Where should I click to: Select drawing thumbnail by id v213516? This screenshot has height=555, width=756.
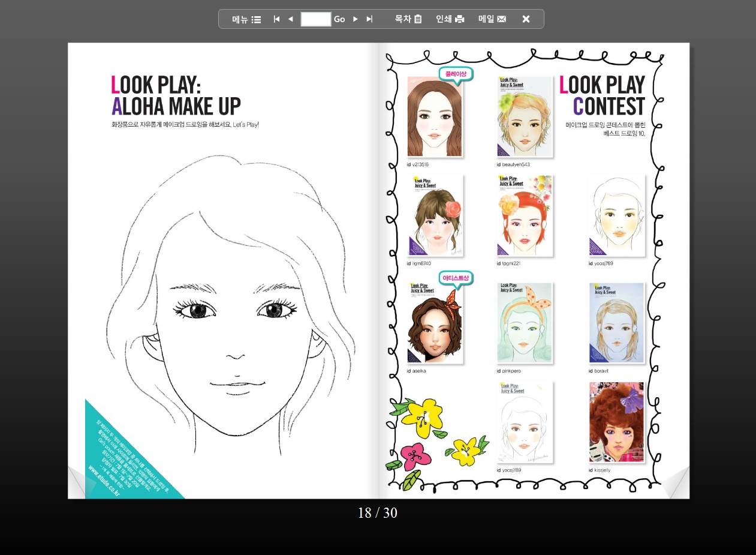[435, 117]
